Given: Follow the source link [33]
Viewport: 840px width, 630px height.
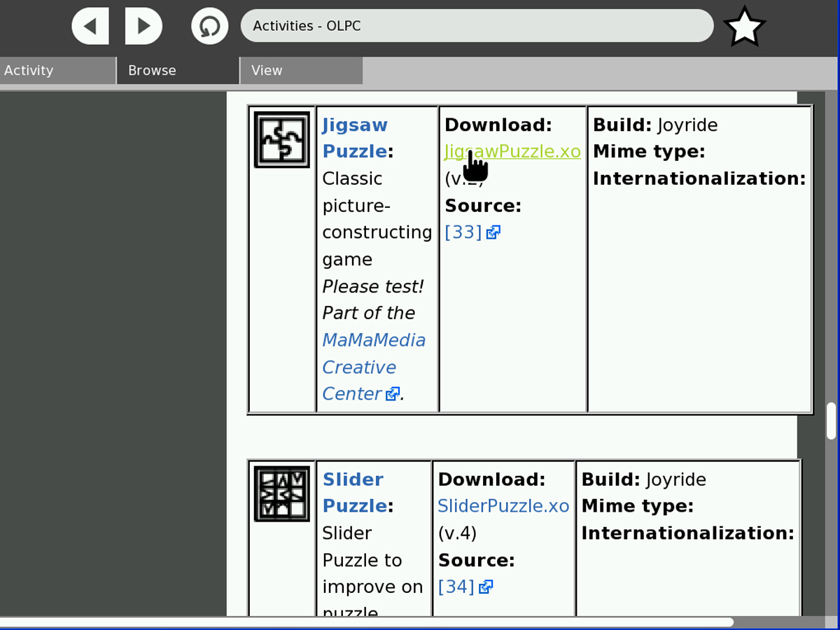Looking at the screenshot, I should (x=463, y=232).
